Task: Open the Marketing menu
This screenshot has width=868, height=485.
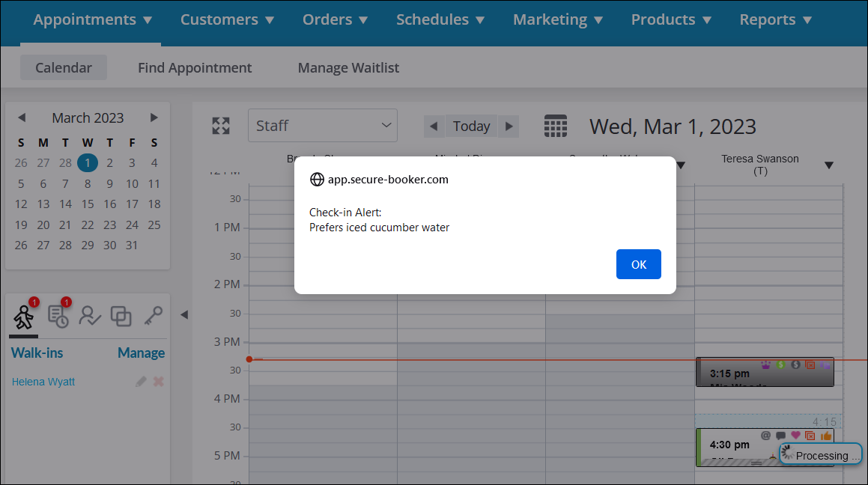Action: (557, 20)
